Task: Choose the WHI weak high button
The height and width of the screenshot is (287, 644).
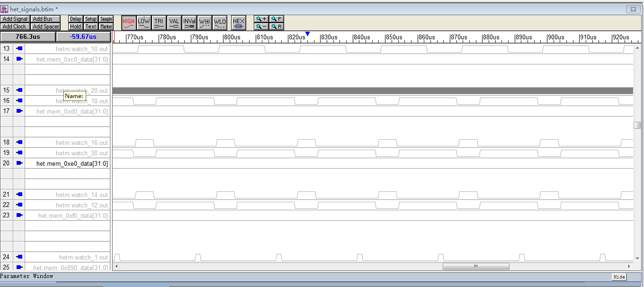Action: coord(205,23)
